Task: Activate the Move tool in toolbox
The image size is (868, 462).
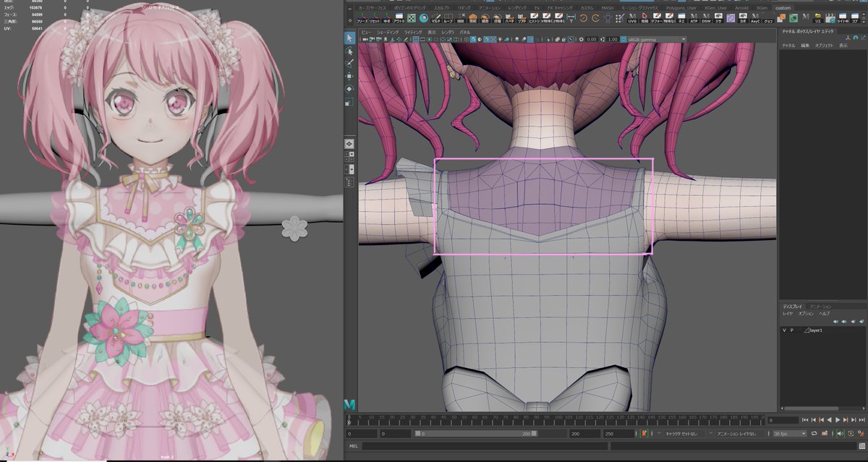Action: click(349, 75)
